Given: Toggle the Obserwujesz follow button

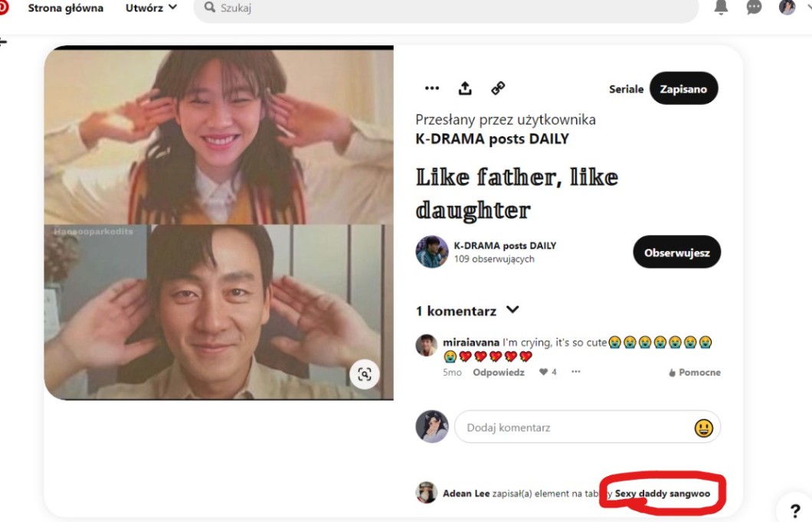Looking at the screenshot, I should pos(676,253).
